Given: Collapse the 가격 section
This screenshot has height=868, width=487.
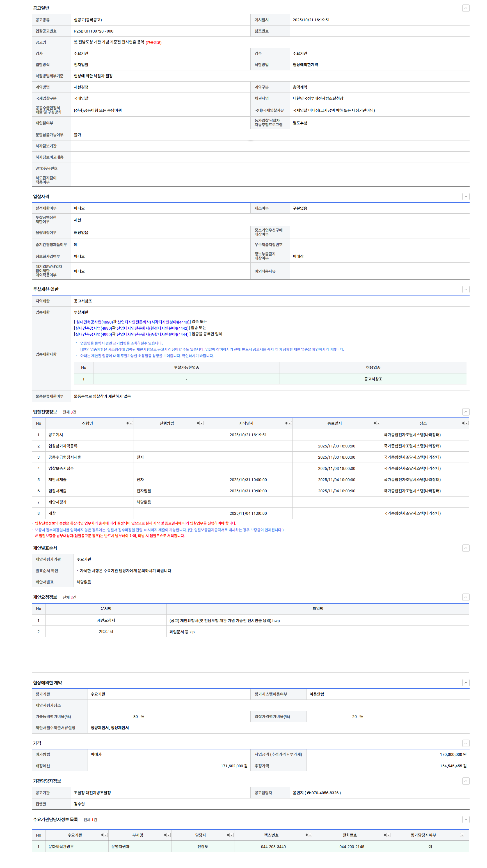Looking at the screenshot, I should (x=465, y=743).
